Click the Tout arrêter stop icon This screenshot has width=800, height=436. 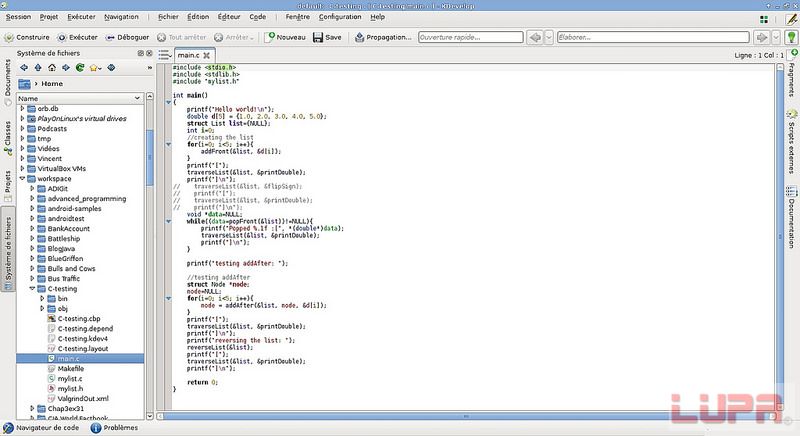pos(161,37)
